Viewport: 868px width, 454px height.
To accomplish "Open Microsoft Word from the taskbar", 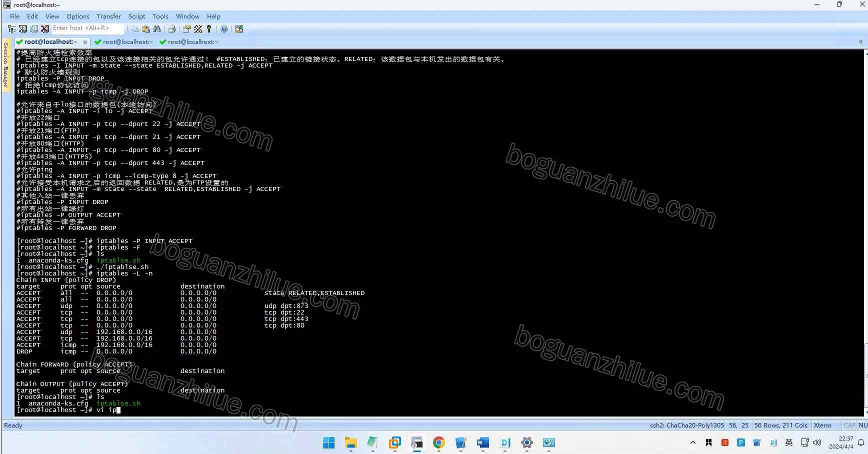I will [x=482, y=442].
